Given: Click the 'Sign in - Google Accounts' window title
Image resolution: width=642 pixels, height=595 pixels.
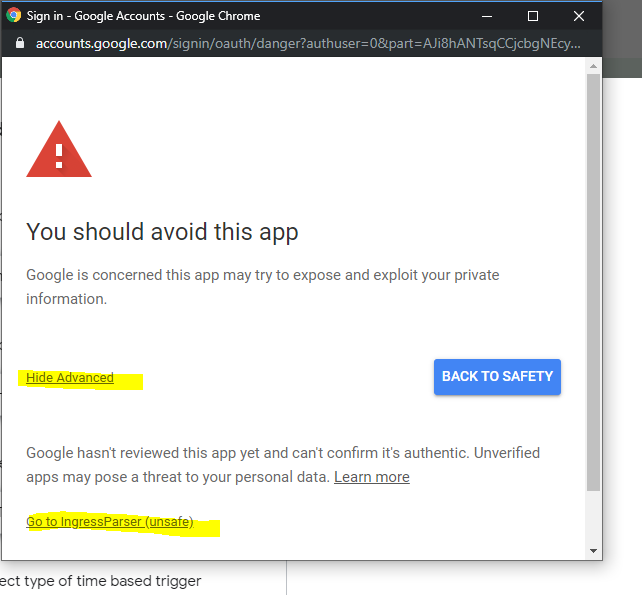Looking at the screenshot, I should point(143,16).
